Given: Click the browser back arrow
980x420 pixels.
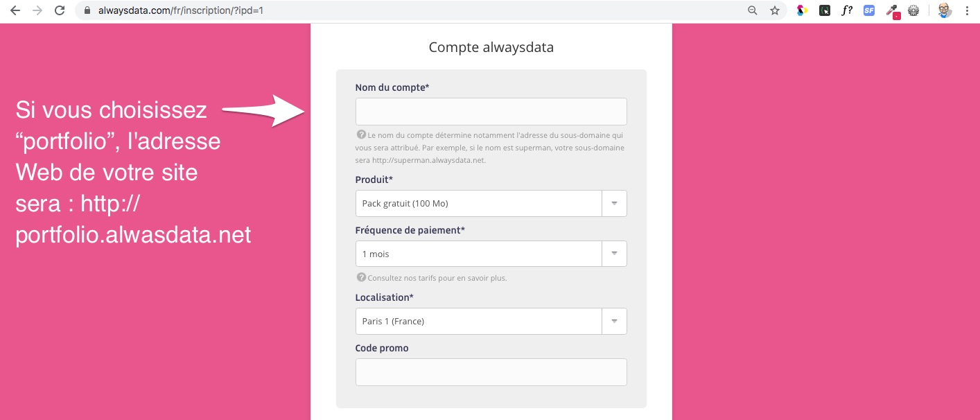Looking at the screenshot, I should coord(15,11).
